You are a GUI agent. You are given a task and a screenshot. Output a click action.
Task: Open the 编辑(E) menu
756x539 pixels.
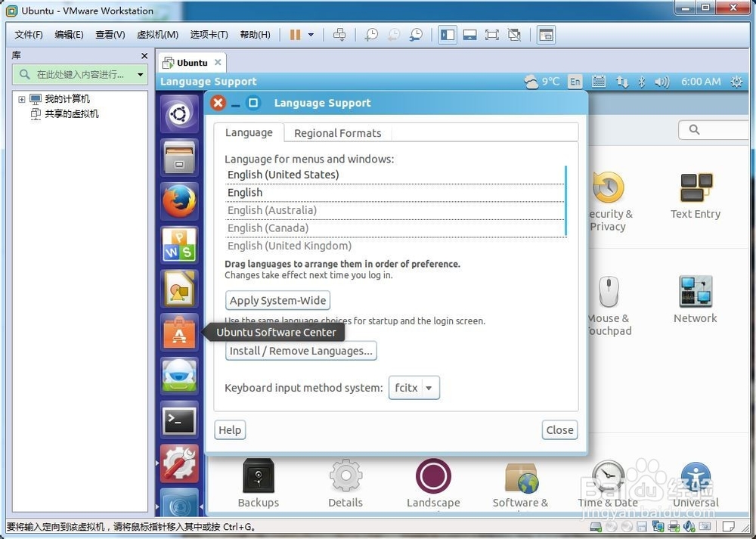69,35
